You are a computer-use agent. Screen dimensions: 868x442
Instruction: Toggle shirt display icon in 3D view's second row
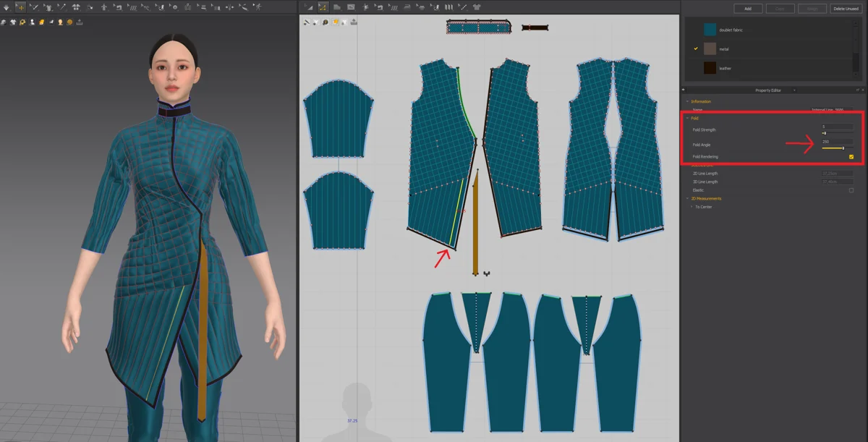click(x=13, y=22)
